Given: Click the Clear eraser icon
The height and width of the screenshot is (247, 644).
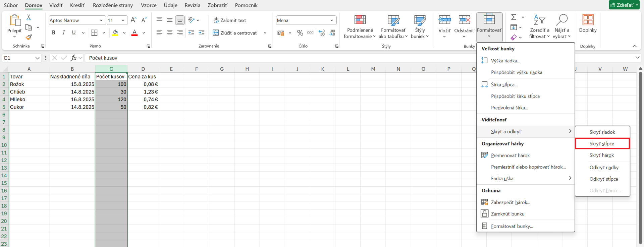Looking at the screenshot, I should [x=514, y=37].
